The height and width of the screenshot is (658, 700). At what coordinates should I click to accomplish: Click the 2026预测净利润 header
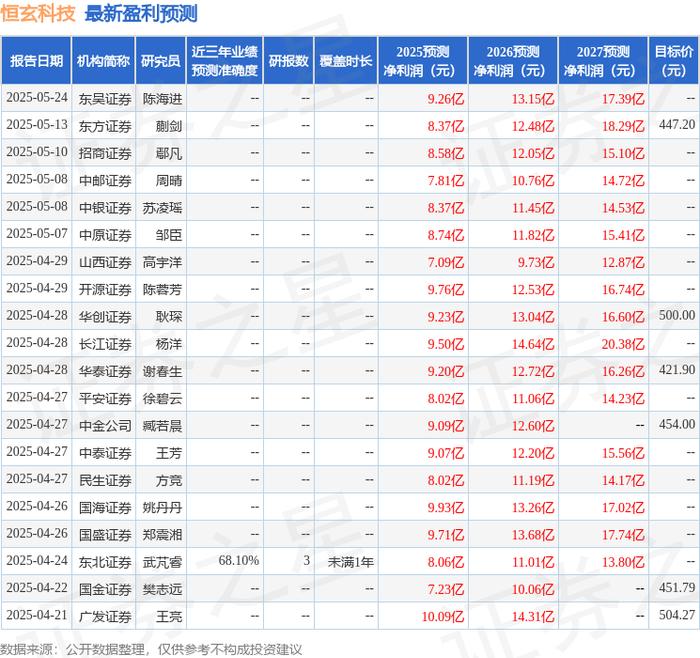(513, 61)
